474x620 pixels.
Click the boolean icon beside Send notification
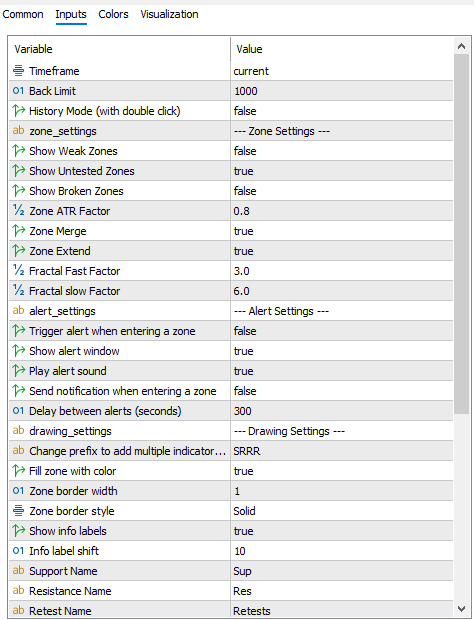[19, 391]
